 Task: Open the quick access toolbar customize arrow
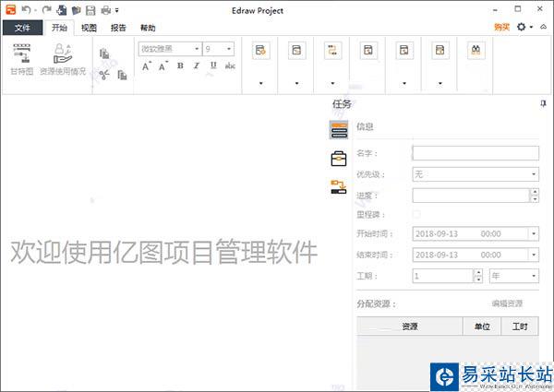point(117,10)
